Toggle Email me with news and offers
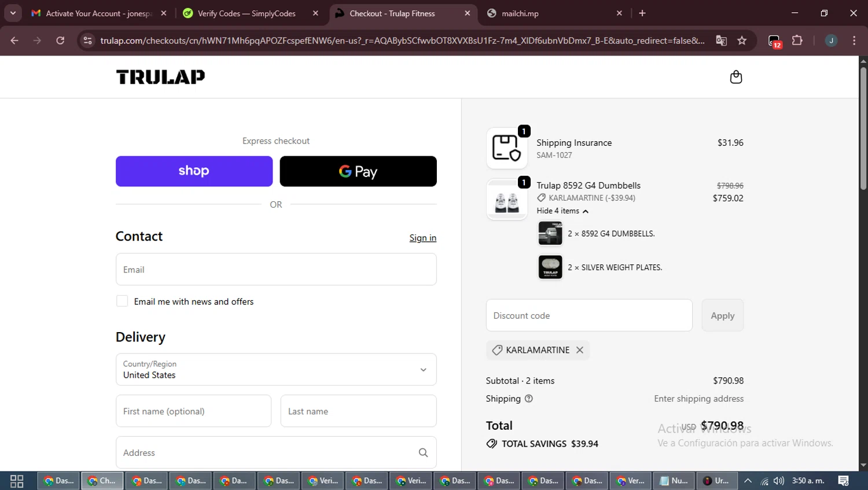 (122, 301)
